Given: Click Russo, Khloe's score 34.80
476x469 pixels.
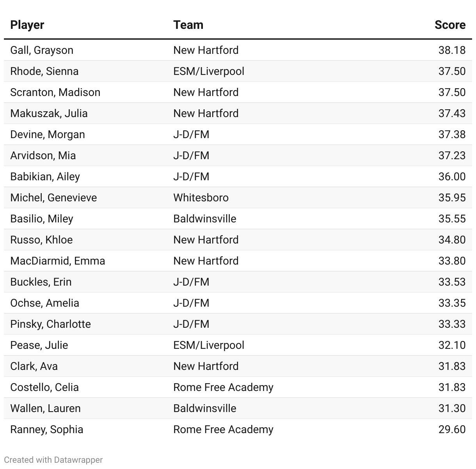Looking at the screenshot, I should pos(451,240).
